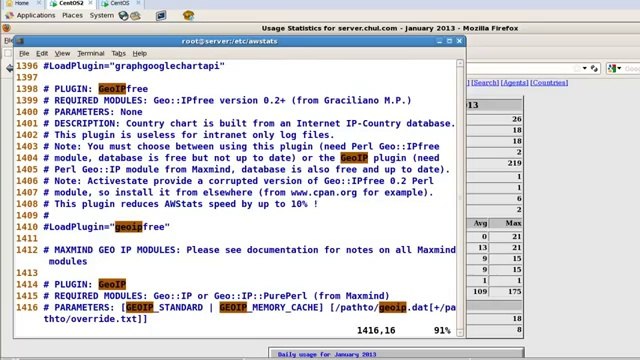This screenshot has width=640, height=360.
Task: Open the terminal File menu
Action: coord(24,53)
